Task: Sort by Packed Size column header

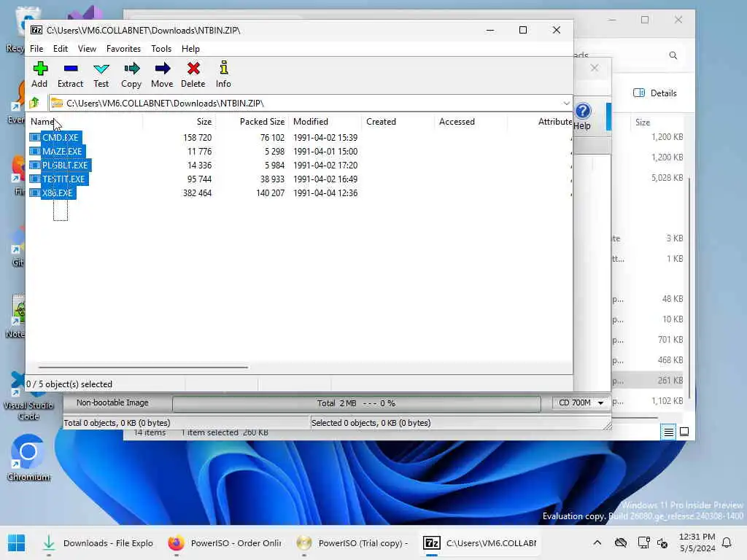Action: (x=252, y=122)
